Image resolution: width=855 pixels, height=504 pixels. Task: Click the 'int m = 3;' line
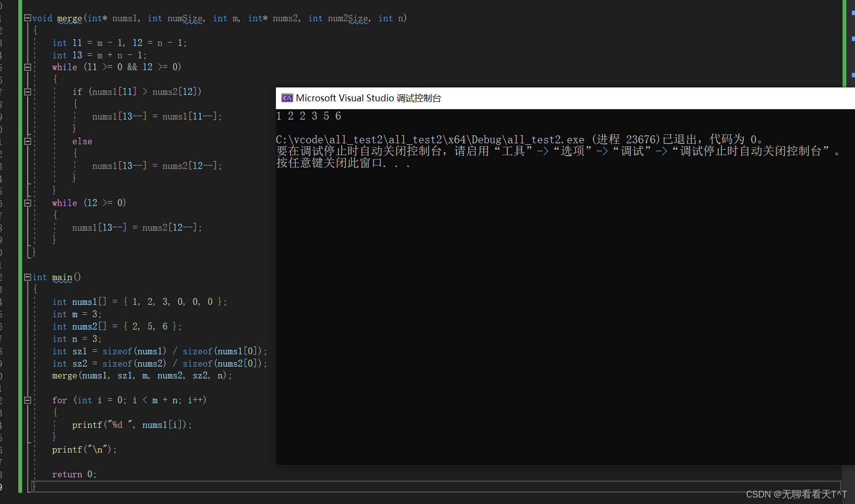tap(77, 314)
